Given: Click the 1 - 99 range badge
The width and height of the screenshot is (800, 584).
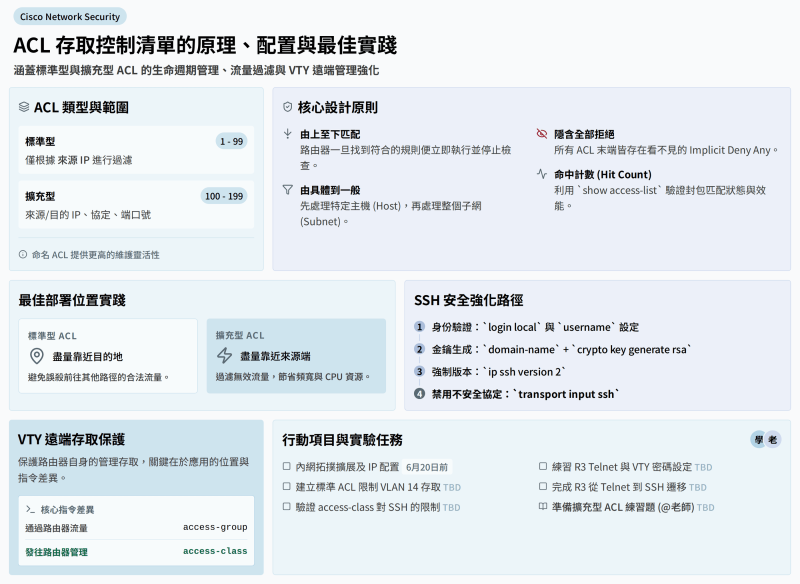Looking at the screenshot, I should (232, 141).
